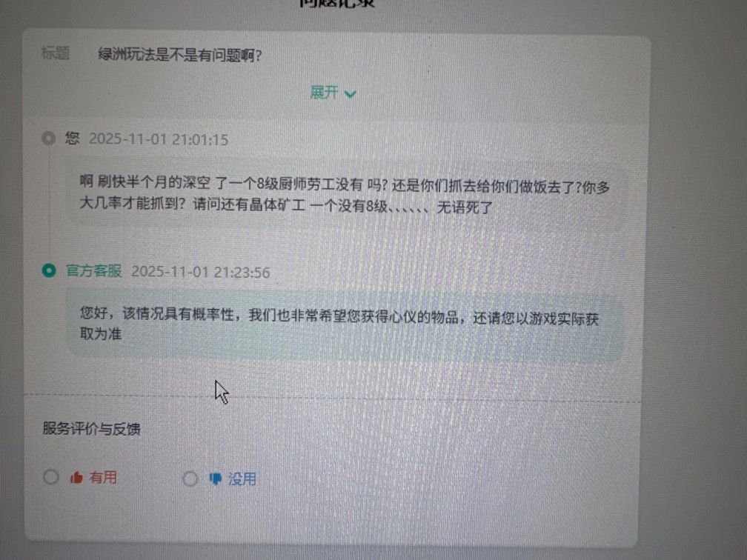The height and width of the screenshot is (560, 747).
Task: Click the red thumbs-up icon
Action: (76, 477)
